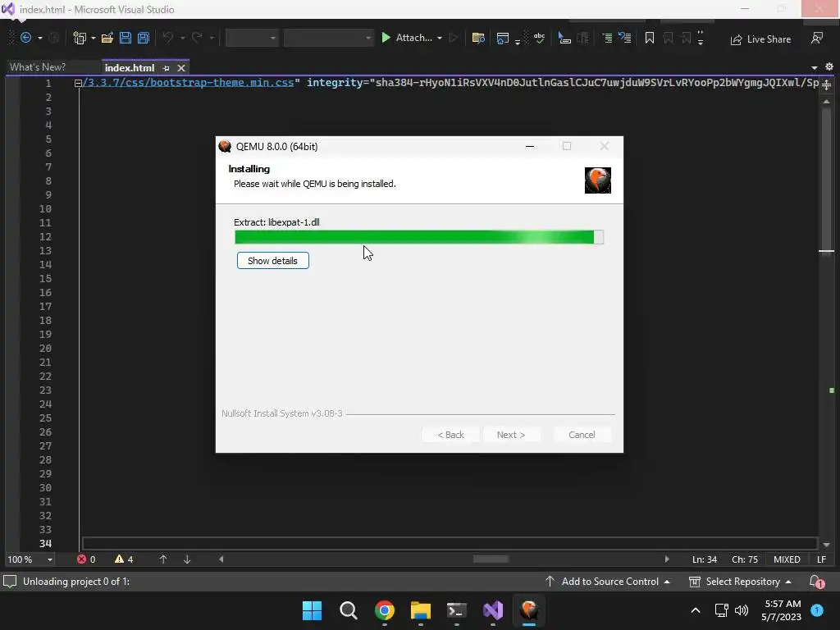Screen dimensions: 840x630
Task: Click the QEMU installation progress bar
Action: point(419,237)
